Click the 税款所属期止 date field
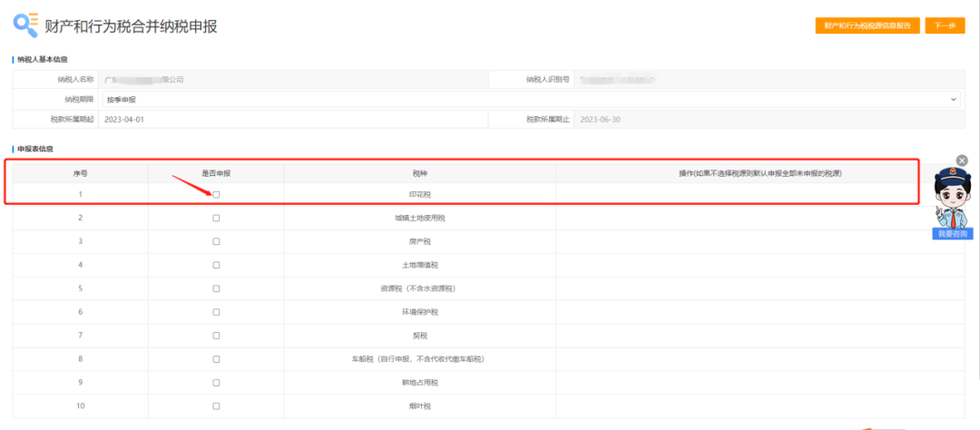Image resolution: width=980 pixels, height=430 pixels. click(x=770, y=120)
